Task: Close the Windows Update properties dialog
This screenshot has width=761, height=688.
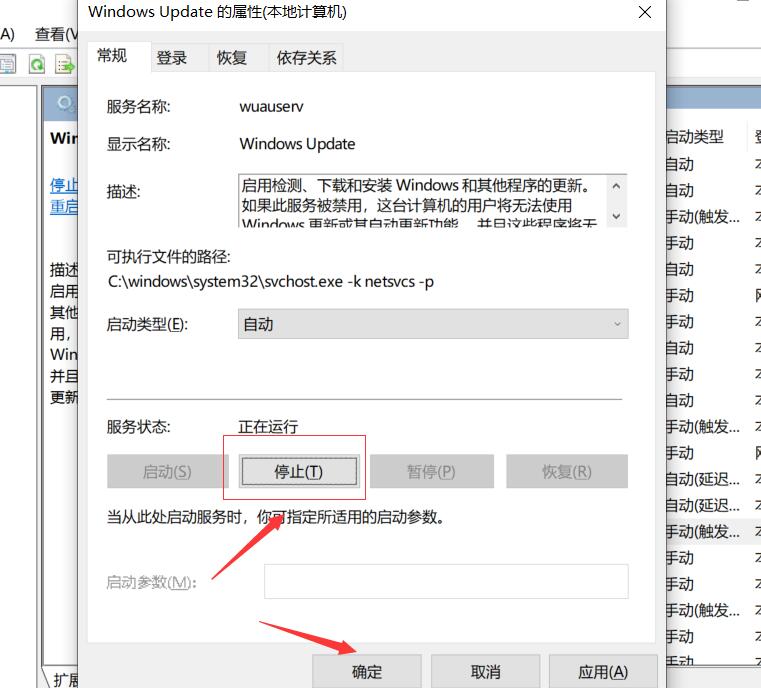Action: (x=645, y=12)
